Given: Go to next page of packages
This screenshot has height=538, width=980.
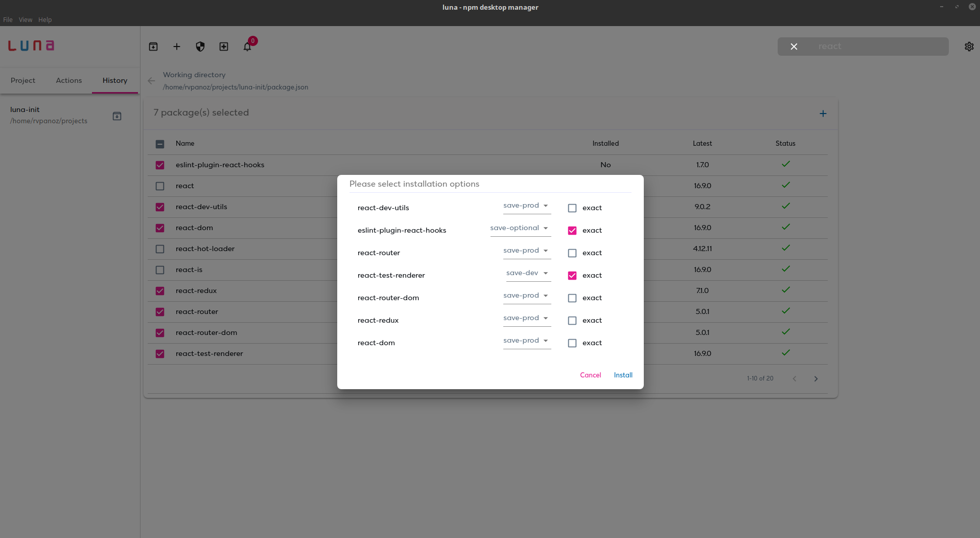Looking at the screenshot, I should [816, 379].
